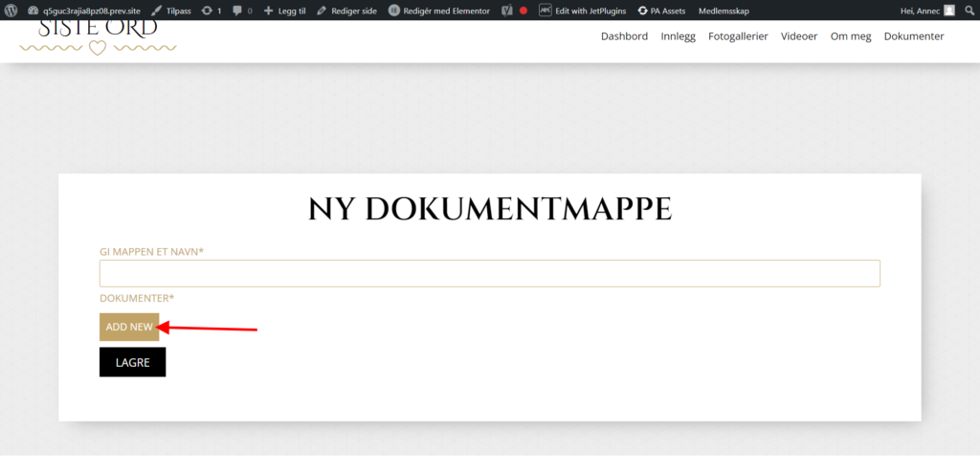Click the red Yoast status dot
This screenshot has height=456, width=980.
point(523,11)
